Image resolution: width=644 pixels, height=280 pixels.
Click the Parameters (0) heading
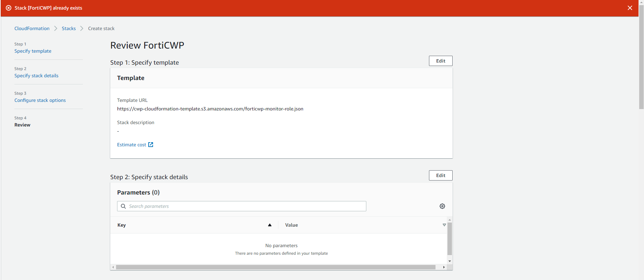(138, 192)
